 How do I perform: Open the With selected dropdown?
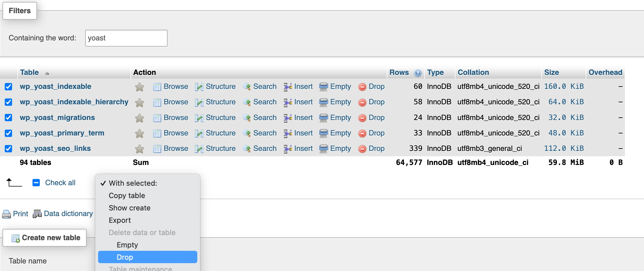(x=133, y=183)
